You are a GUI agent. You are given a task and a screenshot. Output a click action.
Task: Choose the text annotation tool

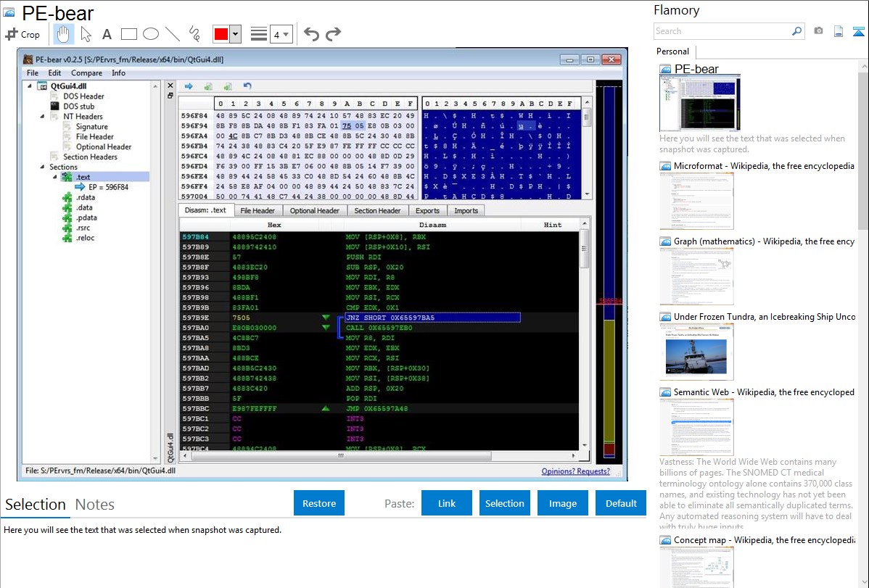point(107,34)
